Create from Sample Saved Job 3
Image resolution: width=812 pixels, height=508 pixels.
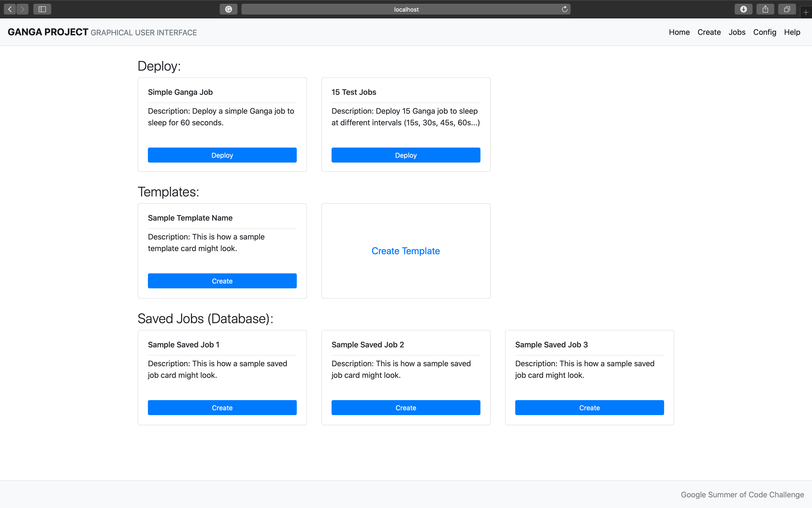(x=589, y=408)
